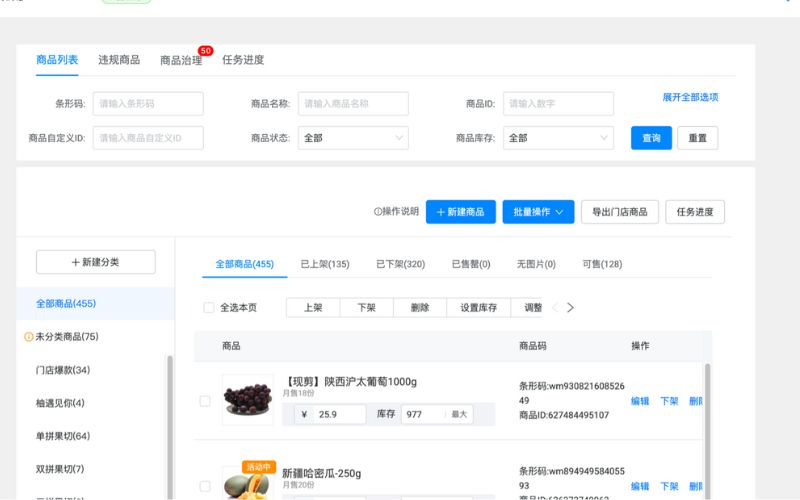Click the 新建商品 button
Viewport: 800px width, 500px height.
[x=461, y=212]
